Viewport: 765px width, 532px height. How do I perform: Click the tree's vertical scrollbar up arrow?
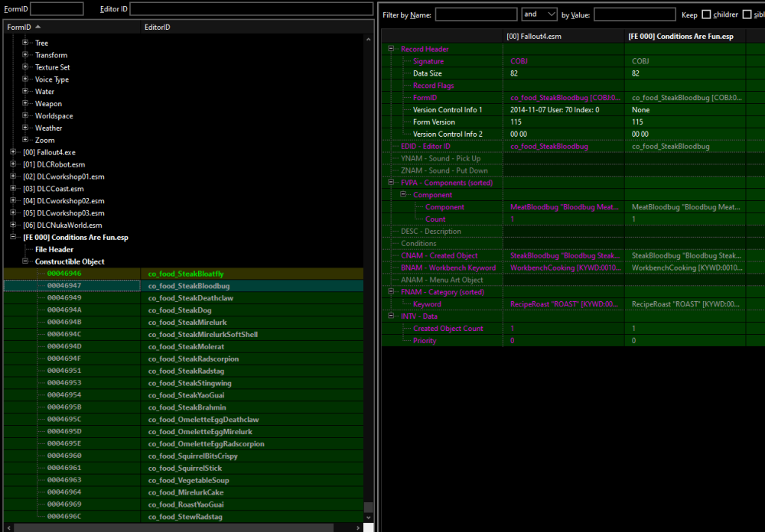coord(369,39)
